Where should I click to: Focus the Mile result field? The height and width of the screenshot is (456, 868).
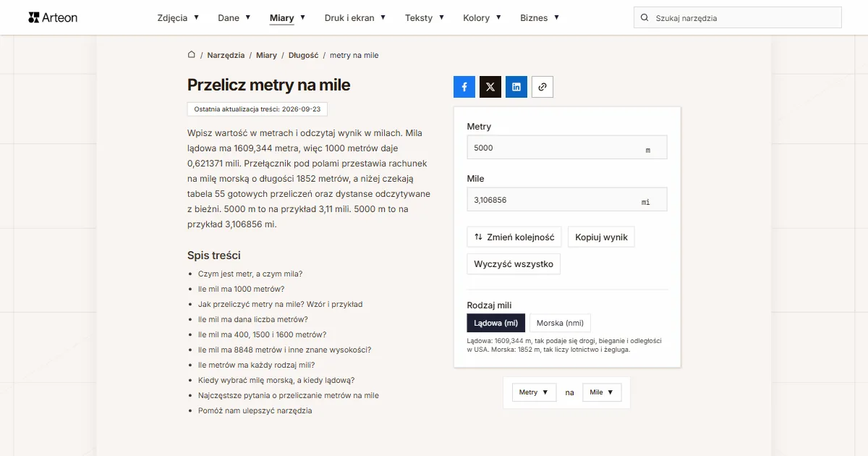[x=567, y=200]
